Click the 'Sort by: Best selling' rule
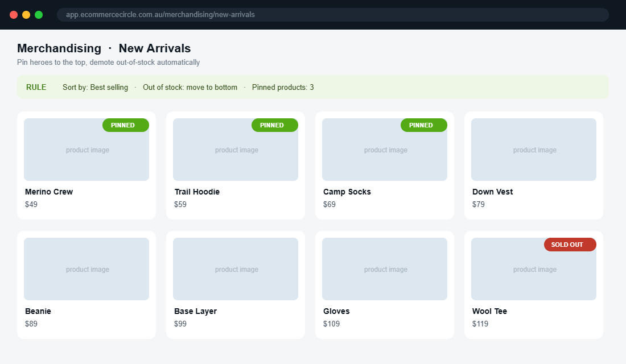The width and height of the screenshot is (626, 364). pos(96,87)
